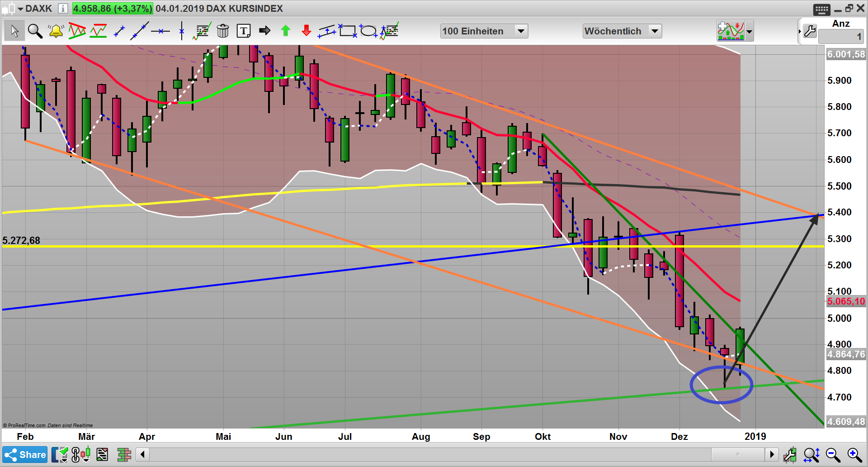Viewport: 868px width, 467px height.
Task: Open the 100 Einheiten units dropdown
Action: [521, 31]
